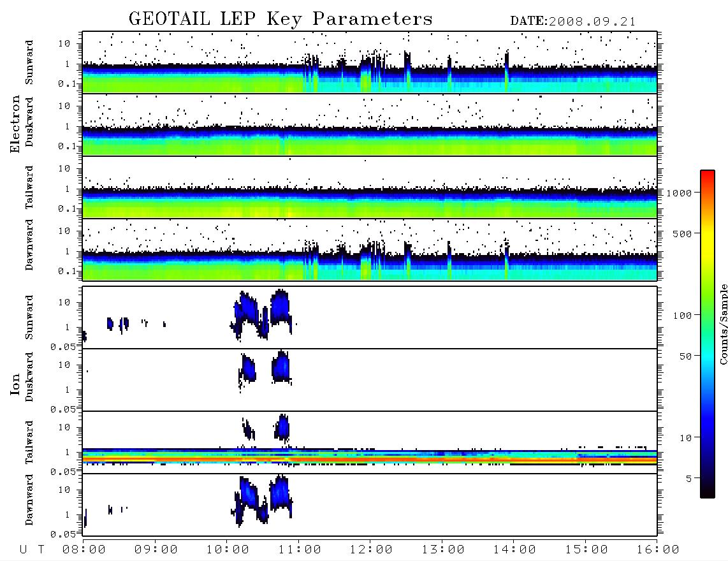The height and width of the screenshot is (561, 728).
Task: Click the 13:00 time axis label
Action: [442, 550]
